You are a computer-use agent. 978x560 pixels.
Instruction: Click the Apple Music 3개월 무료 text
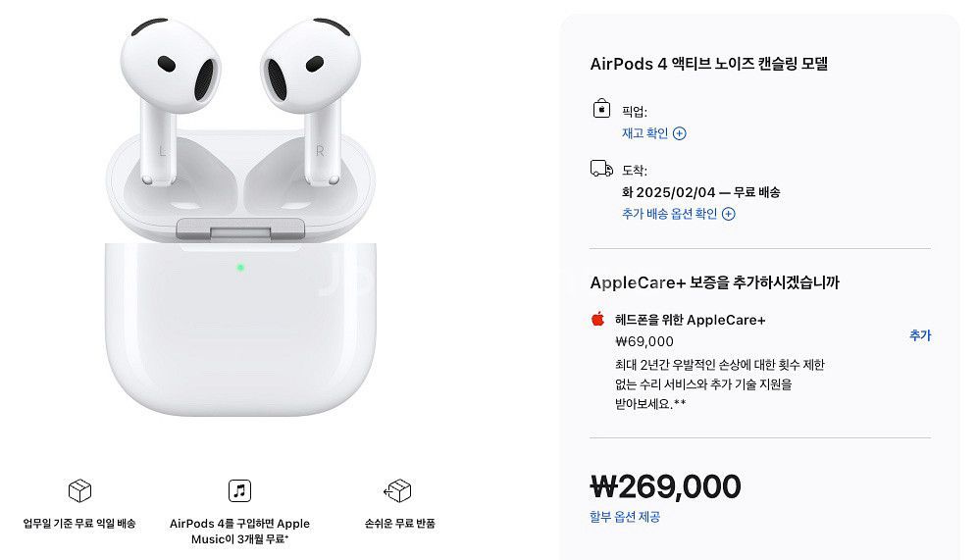click(x=239, y=531)
